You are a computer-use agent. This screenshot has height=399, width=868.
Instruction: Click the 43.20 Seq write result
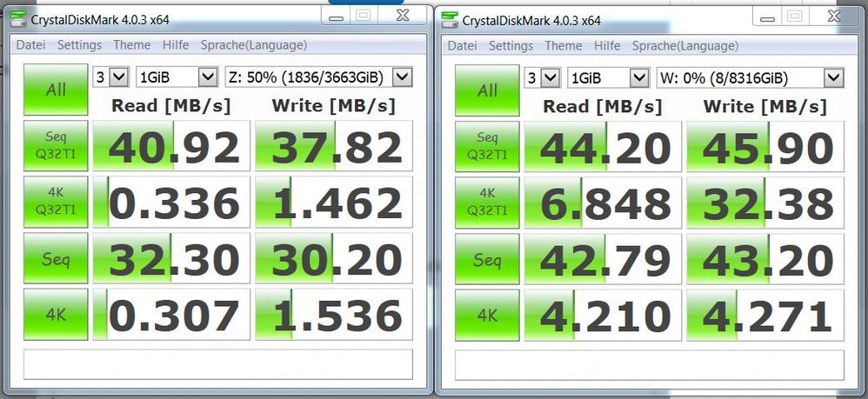point(765,260)
